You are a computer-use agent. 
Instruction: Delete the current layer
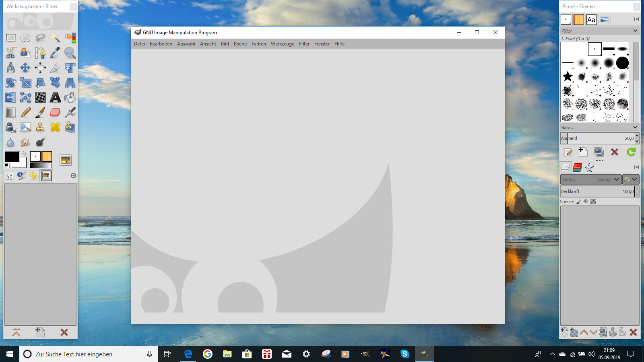coord(634,332)
